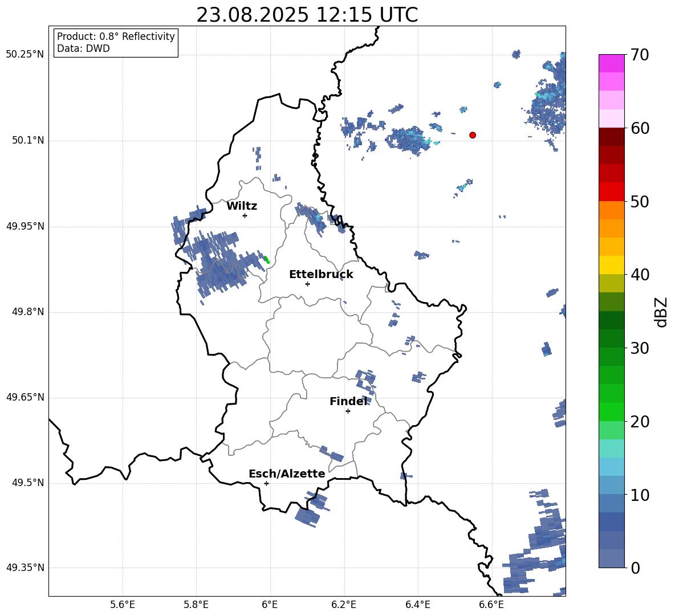Click the '6.6°E' longitude label
675x616 pixels.
coord(491,605)
